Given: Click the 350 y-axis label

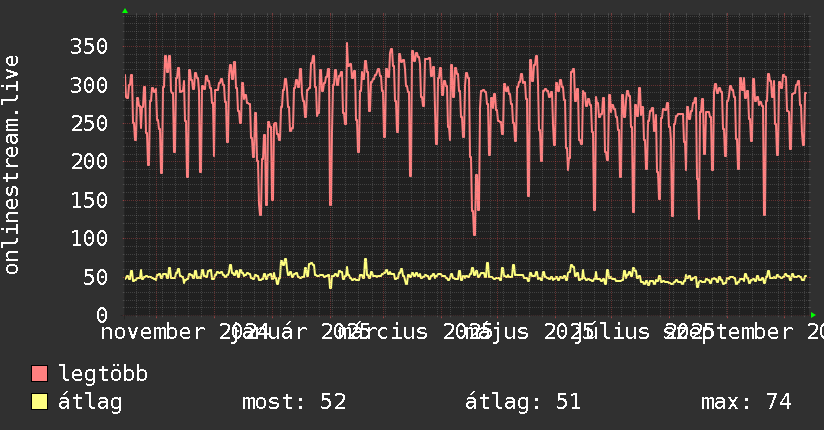Looking at the screenshot, I should [89, 46].
